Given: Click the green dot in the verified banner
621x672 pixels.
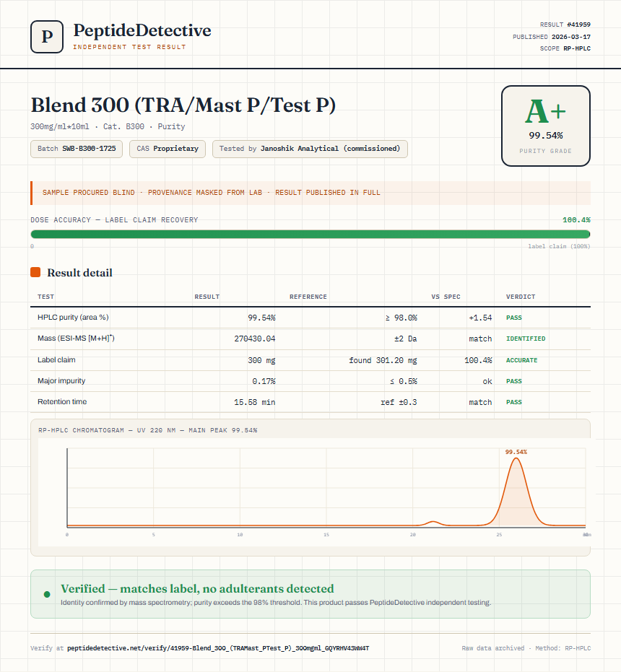Looking at the screenshot, I should (x=47, y=594).
